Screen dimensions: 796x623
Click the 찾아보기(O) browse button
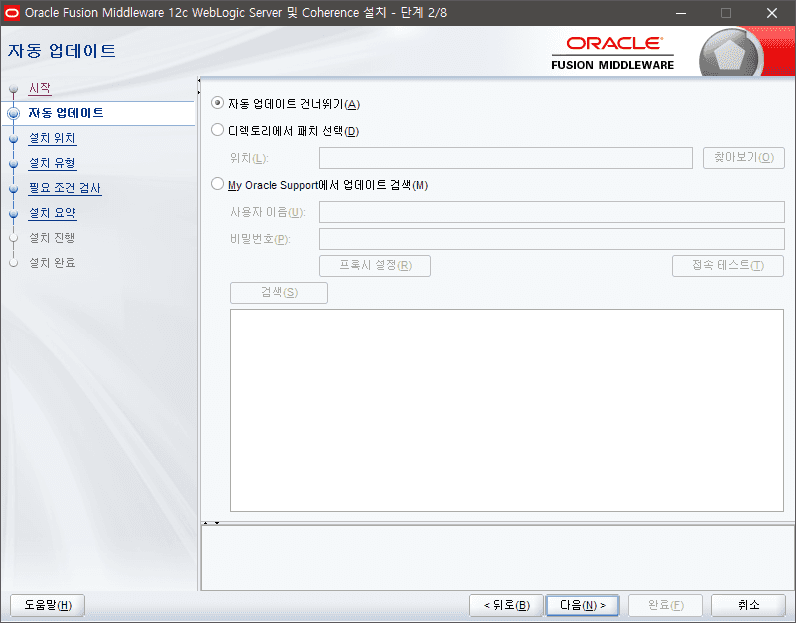(x=744, y=158)
